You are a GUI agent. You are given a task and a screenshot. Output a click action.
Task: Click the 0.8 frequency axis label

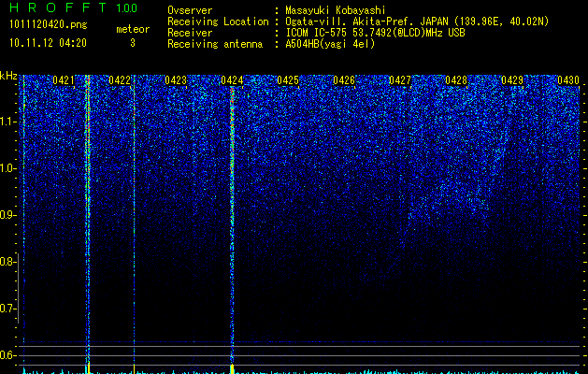click(x=7, y=262)
